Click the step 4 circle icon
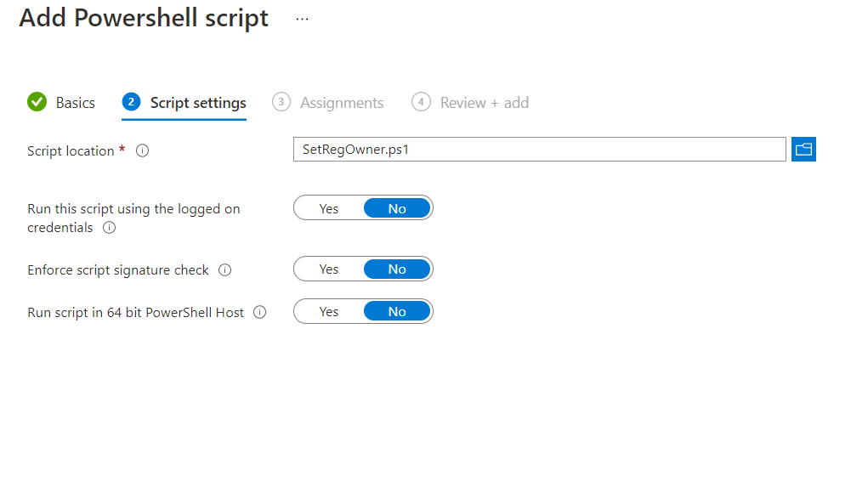 (x=421, y=102)
